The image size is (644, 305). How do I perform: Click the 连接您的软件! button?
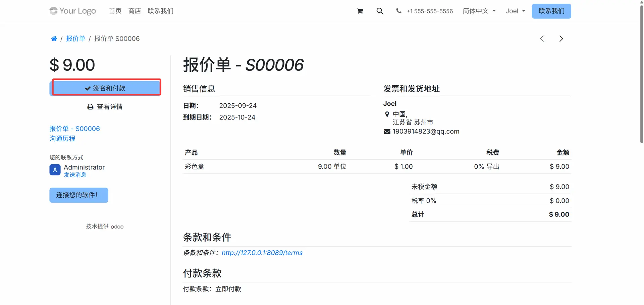(78, 195)
